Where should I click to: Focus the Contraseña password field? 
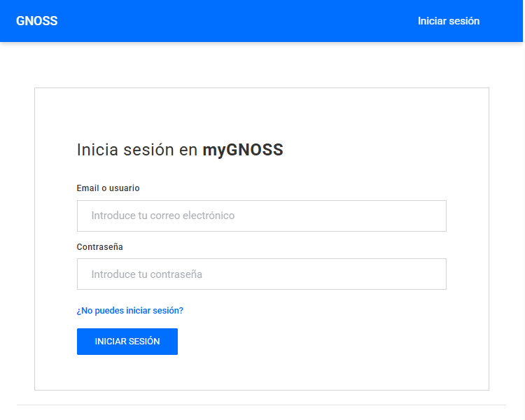261,274
